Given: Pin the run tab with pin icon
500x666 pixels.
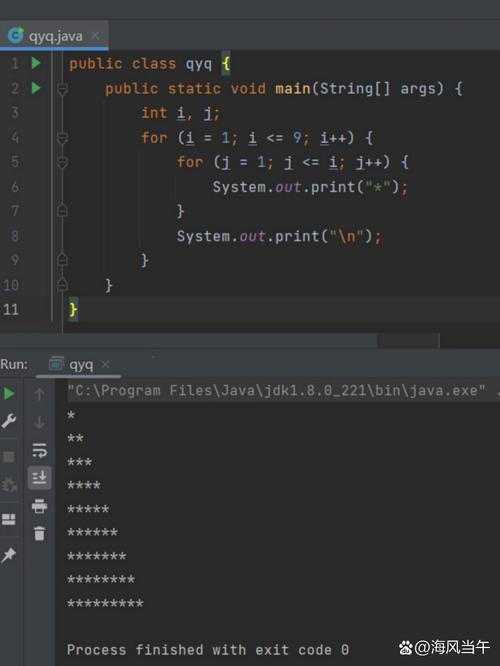Looking at the screenshot, I should click(9, 555).
